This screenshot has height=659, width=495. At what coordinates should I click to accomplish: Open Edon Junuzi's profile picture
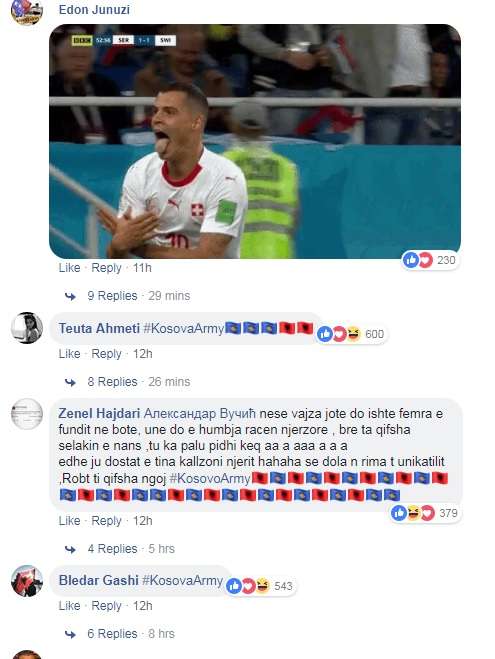(x=26, y=11)
